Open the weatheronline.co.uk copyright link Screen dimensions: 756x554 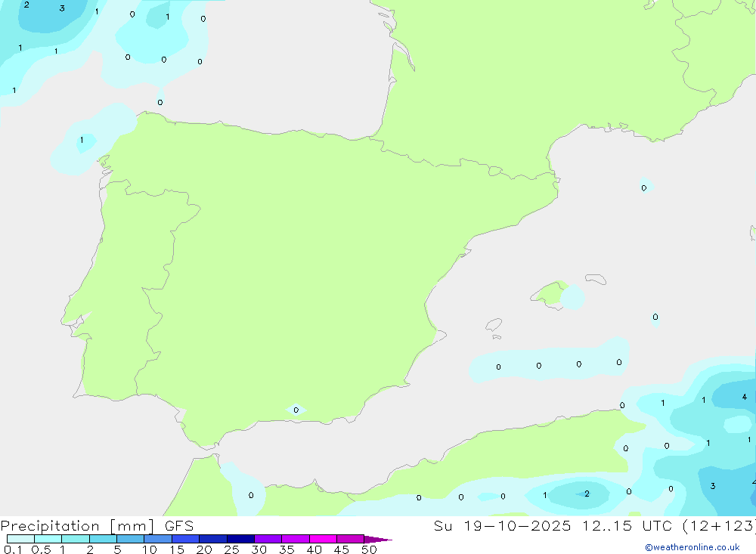[x=692, y=547]
